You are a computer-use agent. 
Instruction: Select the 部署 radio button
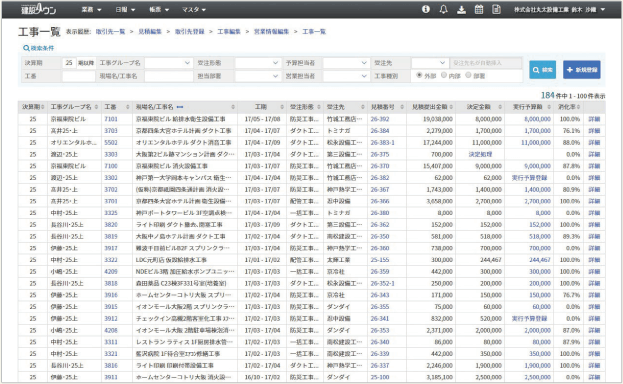pyautogui.click(x=468, y=75)
